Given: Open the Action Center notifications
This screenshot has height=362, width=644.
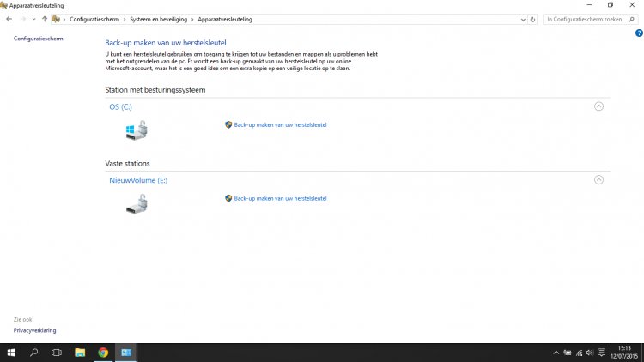Looking at the screenshot, I should point(602,353).
